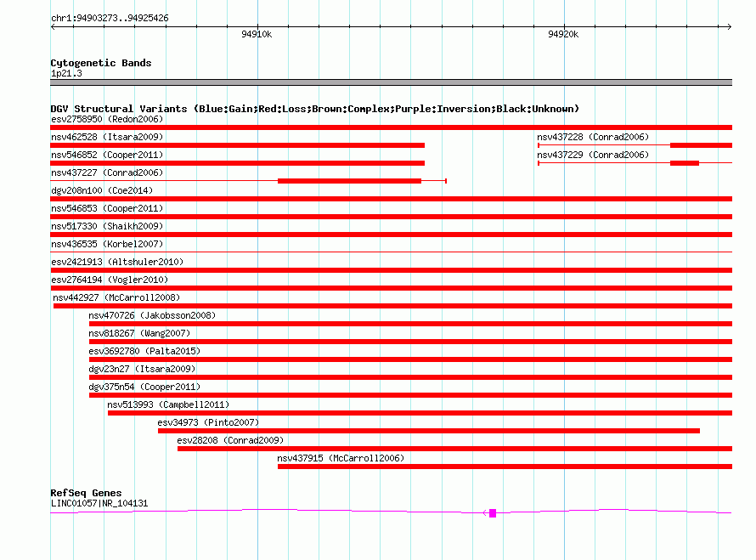
Task: Select nsv437229 (Conrad2006) label
Action: point(593,155)
